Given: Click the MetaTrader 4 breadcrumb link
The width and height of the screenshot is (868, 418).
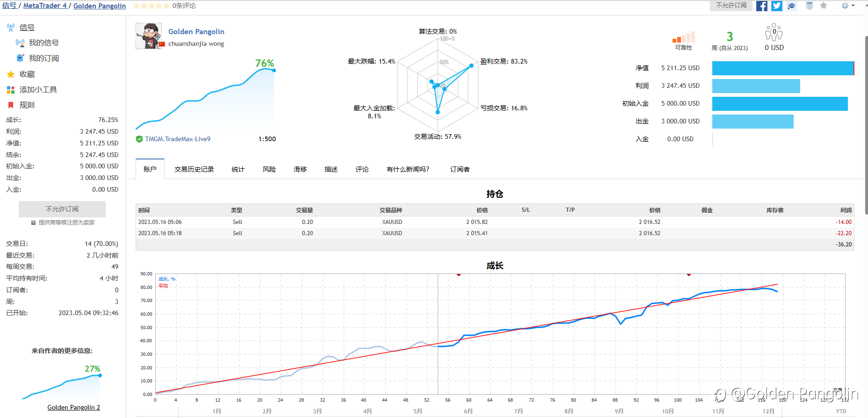Looking at the screenshot, I should pos(45,6).
